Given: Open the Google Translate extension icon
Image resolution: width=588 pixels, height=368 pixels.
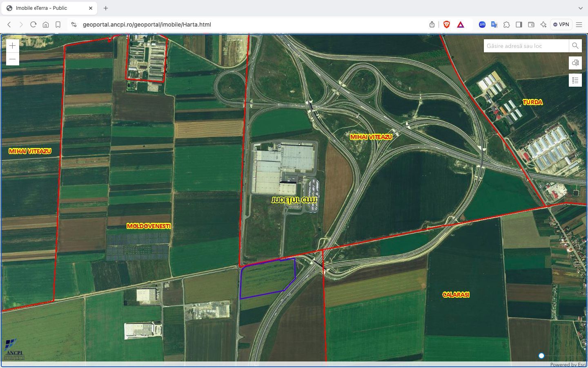Looking at the screenshot, I should (x=494, y=25).
